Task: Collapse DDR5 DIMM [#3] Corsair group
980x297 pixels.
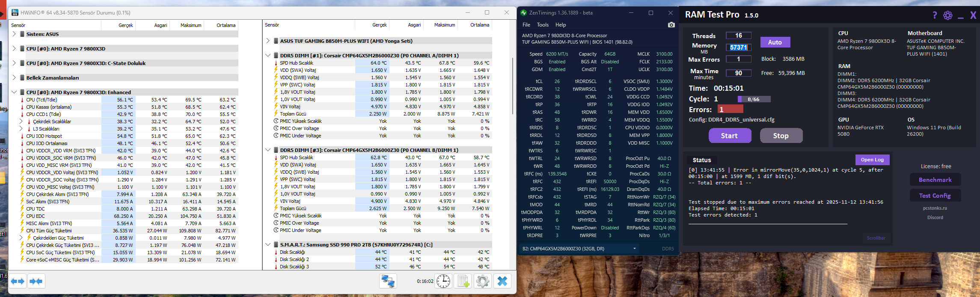Action: 268,150
